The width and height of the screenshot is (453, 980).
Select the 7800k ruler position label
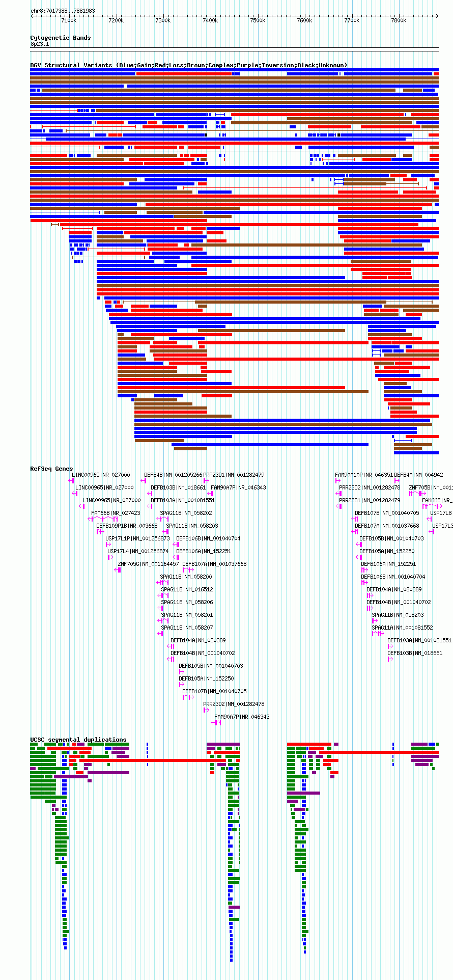(x=399, y=20)
